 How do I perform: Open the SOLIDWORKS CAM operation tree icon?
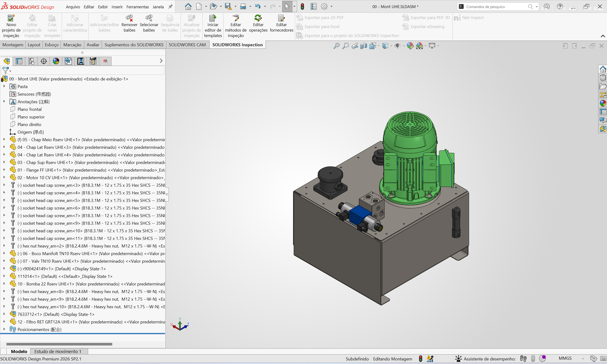click(x=80, y=61)
